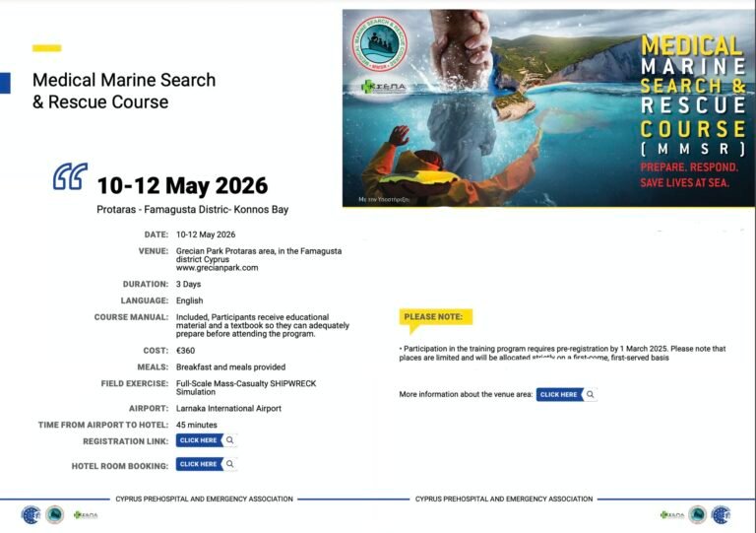This screenshot has height=533, width=756.
Task: Click left footer 'Cyprus Prehospital and Emergency Association' text
Action: (x=204, y=499)
